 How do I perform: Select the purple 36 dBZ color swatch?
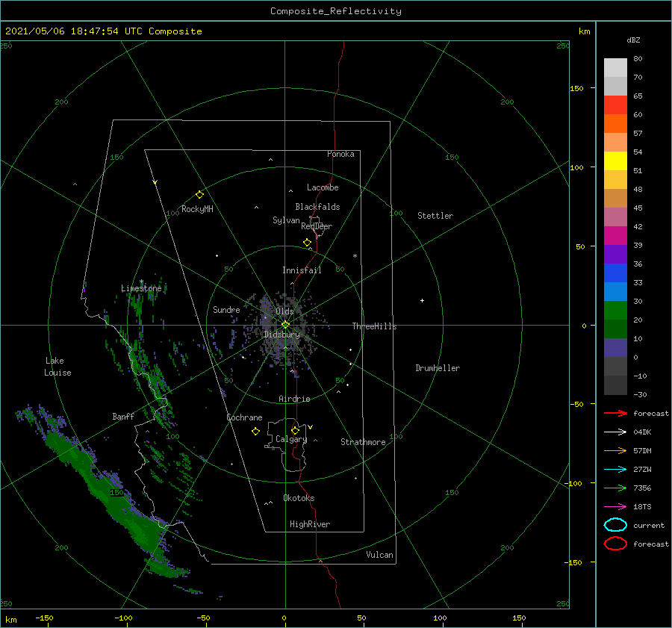(615, 254)
